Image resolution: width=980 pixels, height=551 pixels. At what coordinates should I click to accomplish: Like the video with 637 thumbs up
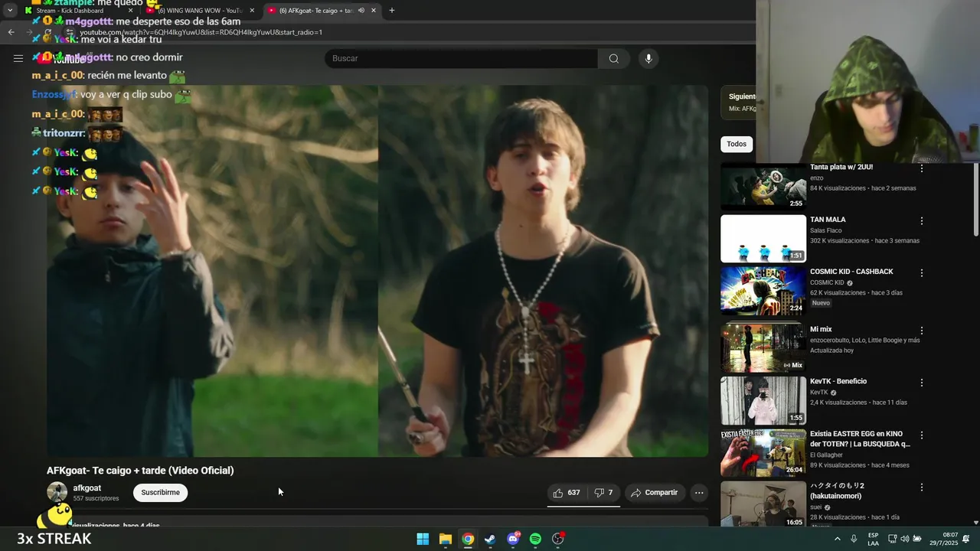click(567, 493)
